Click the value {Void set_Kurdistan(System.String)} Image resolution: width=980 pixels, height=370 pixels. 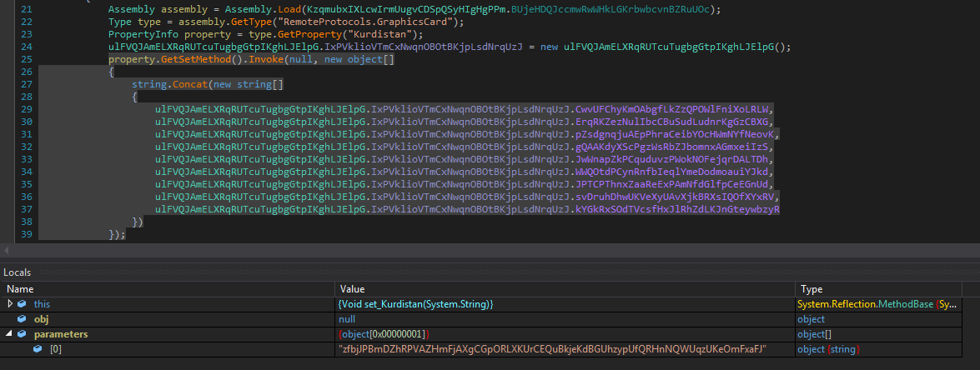(417, 304)
